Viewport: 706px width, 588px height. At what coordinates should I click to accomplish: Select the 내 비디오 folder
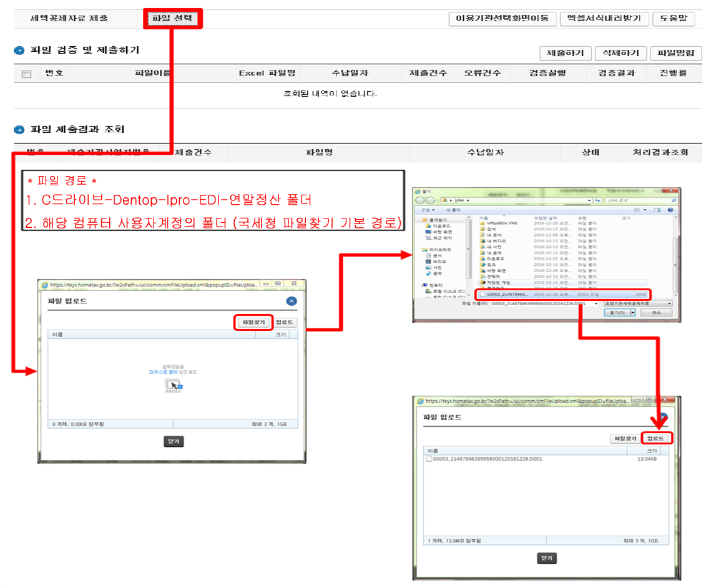pos(493,241)
